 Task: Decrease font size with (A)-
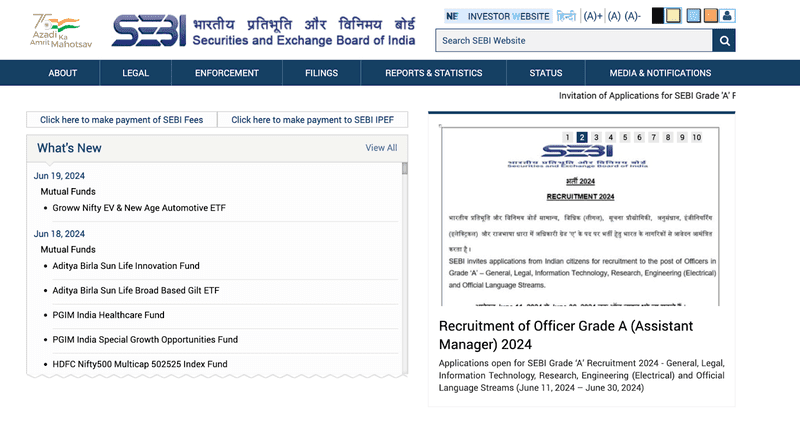633,16
